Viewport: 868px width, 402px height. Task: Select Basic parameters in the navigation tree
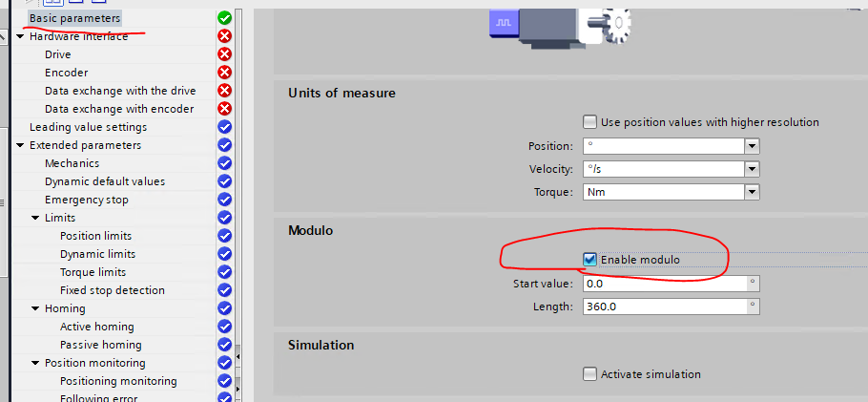click(x=74, y=18)
